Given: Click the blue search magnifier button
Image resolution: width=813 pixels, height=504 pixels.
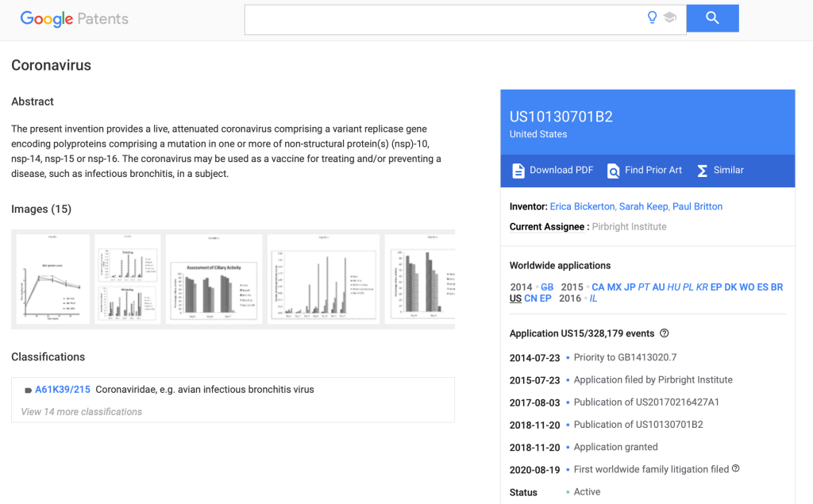Looking at the screenshot, I should (x=712, y=18).
